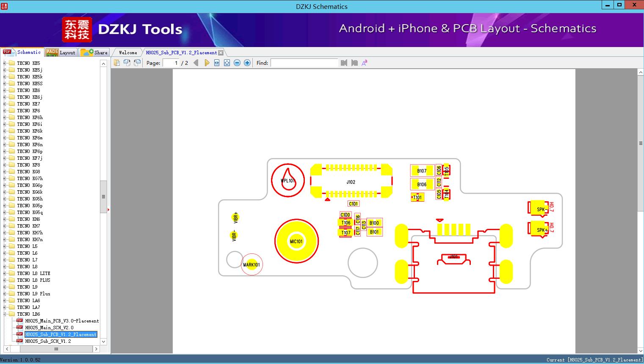Zoom in with plus icon
The width and height of the screenshot is (644, 364).
tap(247, 63)
